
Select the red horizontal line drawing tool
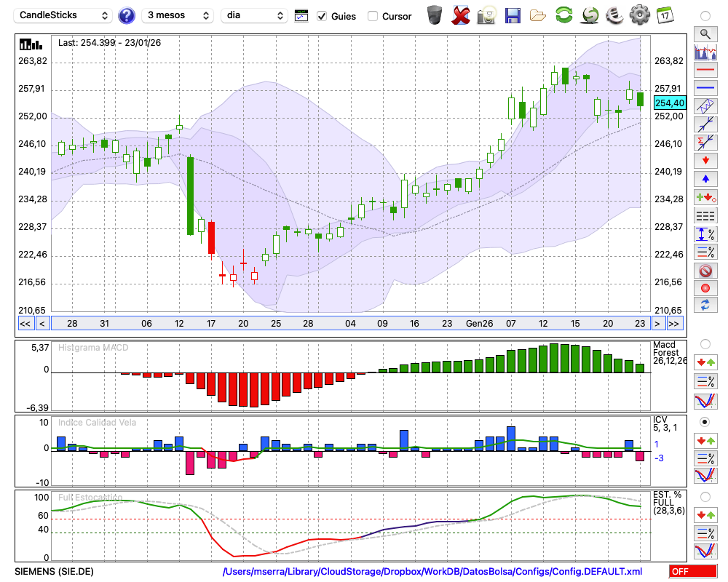pos(705,71)
